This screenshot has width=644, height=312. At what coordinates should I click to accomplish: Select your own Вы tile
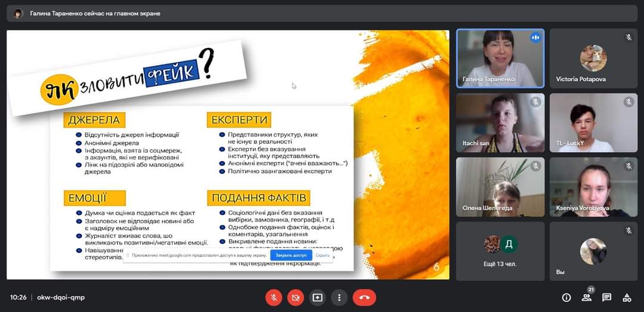pyautogui.click(x=593, y=251)
